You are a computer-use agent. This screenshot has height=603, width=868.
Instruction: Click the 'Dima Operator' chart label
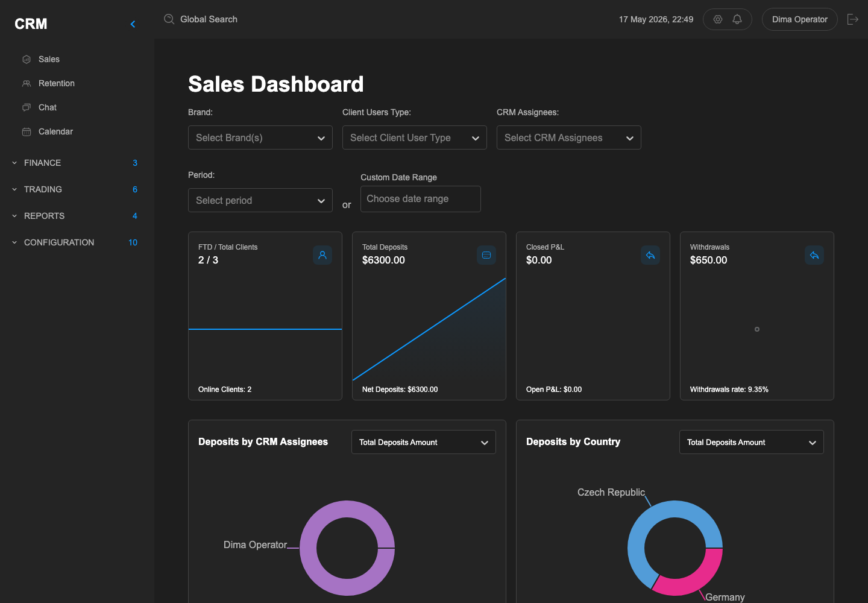click(x=256, y=545)
